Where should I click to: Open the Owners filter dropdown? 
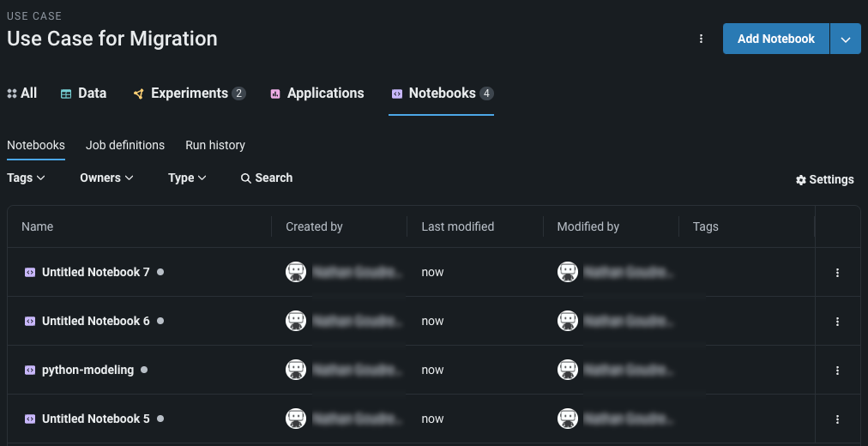(106, 178)
